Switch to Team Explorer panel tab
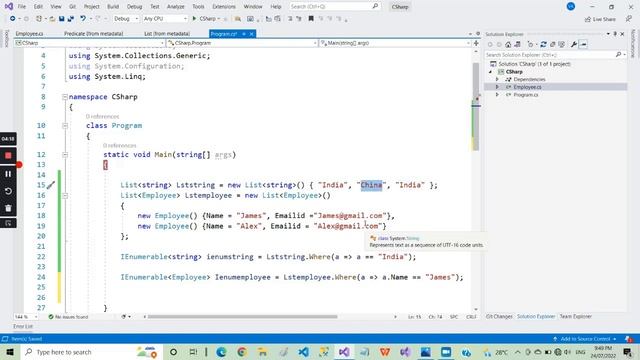Screen dimensions: 640x360 point(576,316)
